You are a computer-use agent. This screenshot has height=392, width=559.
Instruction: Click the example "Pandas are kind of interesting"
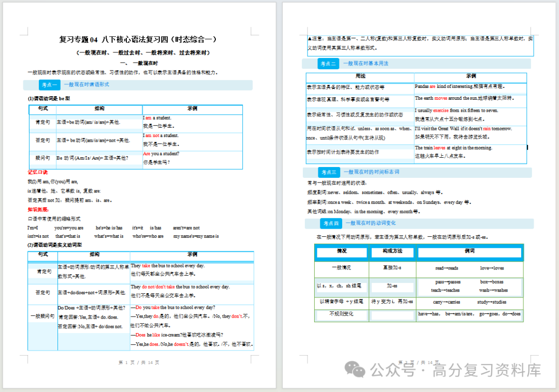point(443,86)
